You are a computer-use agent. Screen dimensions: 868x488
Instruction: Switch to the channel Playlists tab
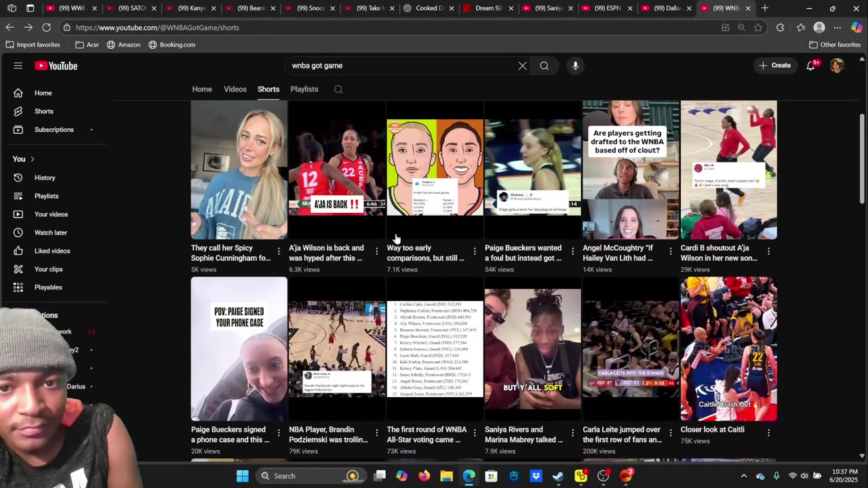coord(304,89)
